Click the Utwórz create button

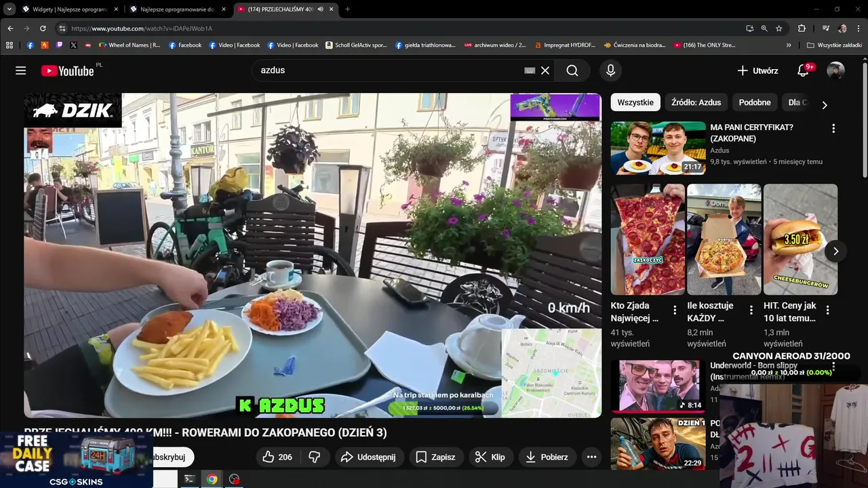(757, 70)
